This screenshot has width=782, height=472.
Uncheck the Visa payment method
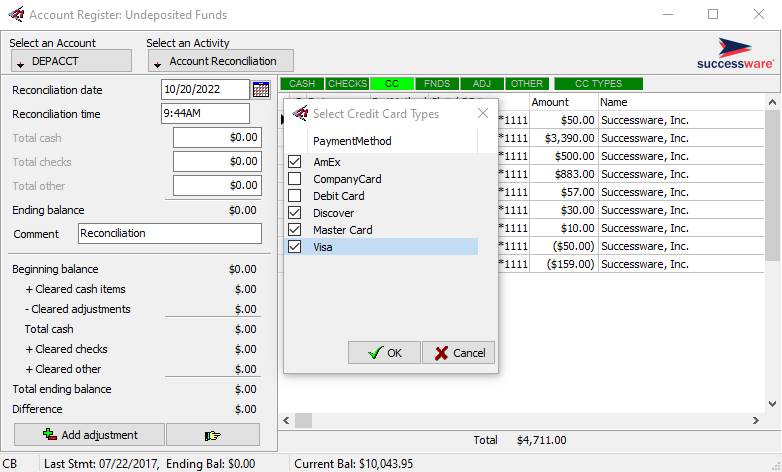point(294,247)
